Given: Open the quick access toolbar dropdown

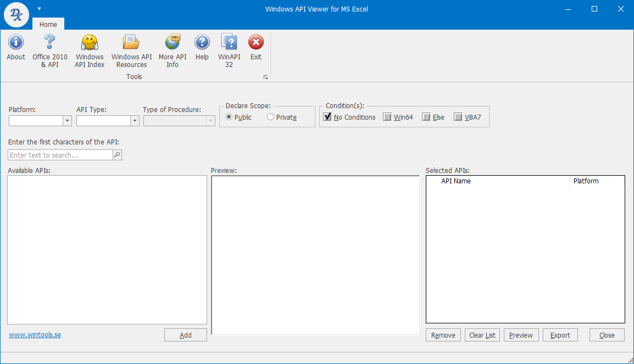Looking at the screenshot, I should [39, 8].
